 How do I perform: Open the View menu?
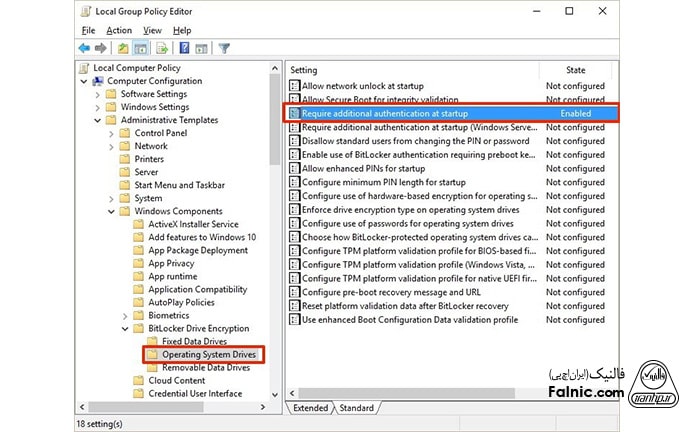click(x=153, y=30)
